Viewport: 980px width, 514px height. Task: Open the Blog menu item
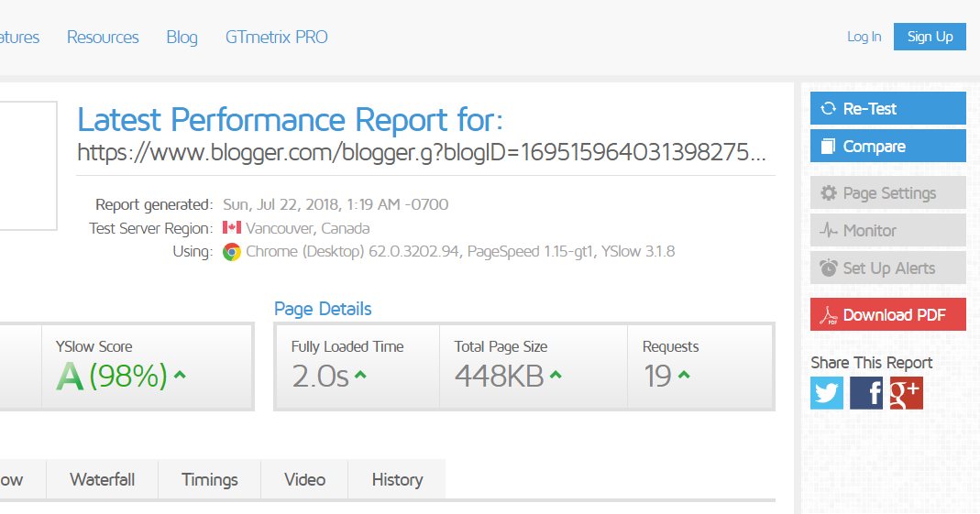(x=182, y=38)
